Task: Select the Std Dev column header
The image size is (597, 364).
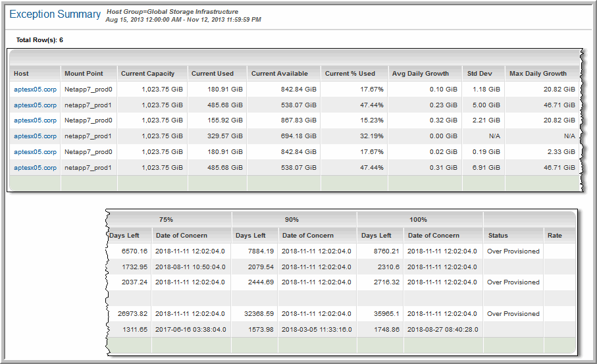Action: 478,73
